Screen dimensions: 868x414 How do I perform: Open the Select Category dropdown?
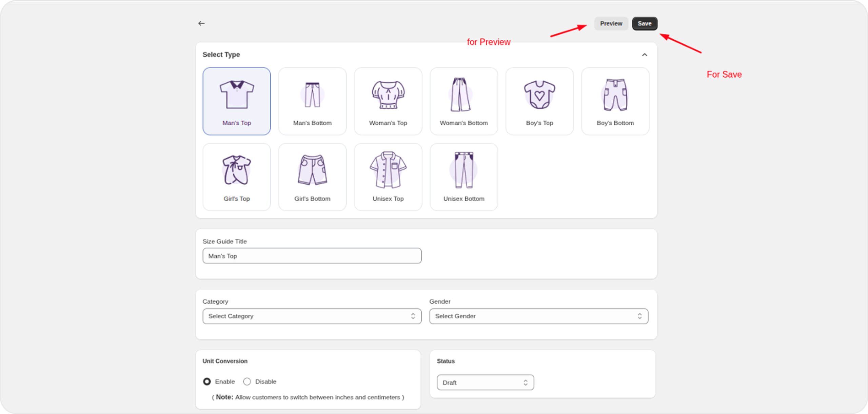312,316
